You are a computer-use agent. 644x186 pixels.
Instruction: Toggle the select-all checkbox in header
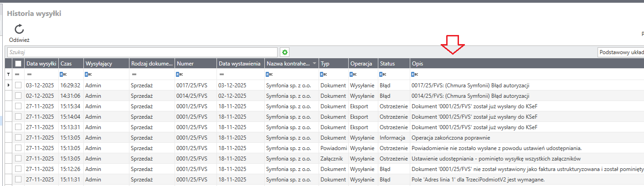(x=18, y=64)
